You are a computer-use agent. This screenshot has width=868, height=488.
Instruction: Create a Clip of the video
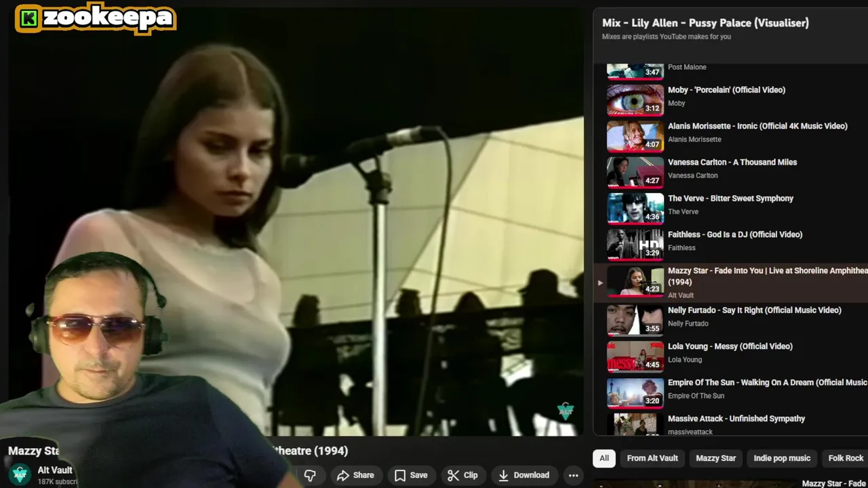462,475
